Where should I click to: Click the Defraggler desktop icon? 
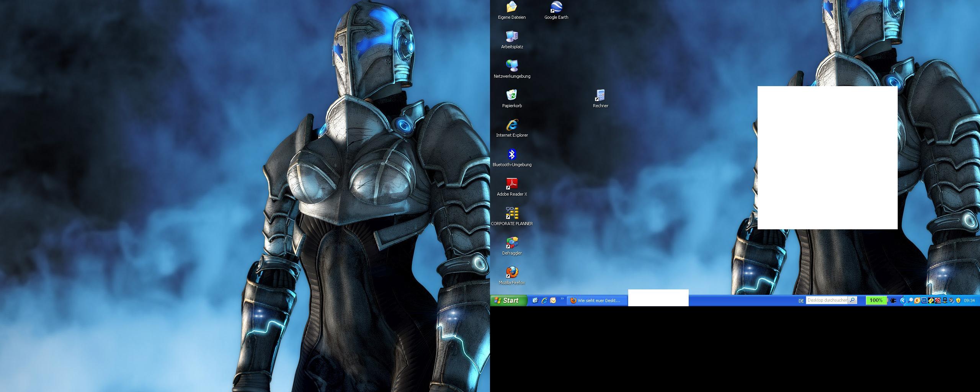tap(512, 246)
